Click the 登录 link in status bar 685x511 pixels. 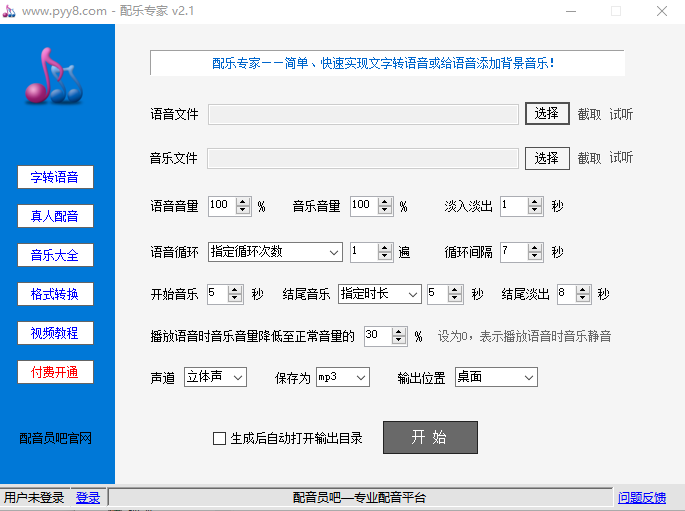88,497
